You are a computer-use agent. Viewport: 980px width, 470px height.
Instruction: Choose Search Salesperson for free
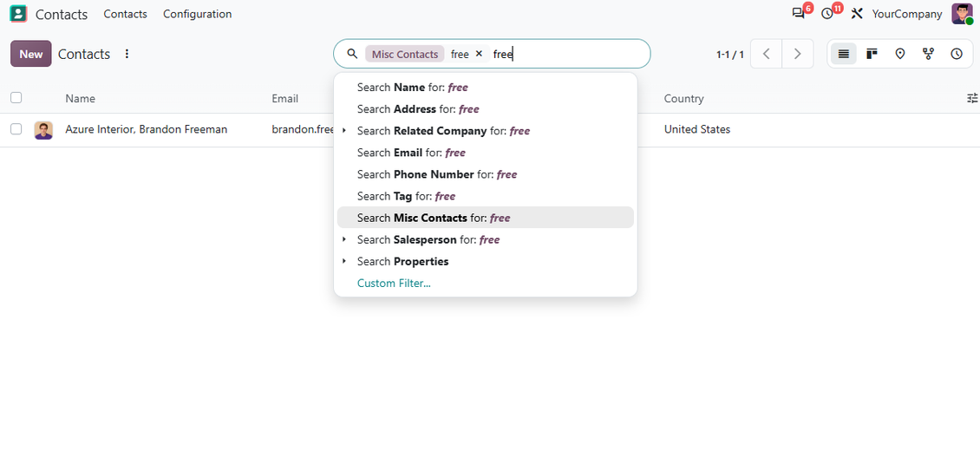pyautogui.click(x=486, y=239)
